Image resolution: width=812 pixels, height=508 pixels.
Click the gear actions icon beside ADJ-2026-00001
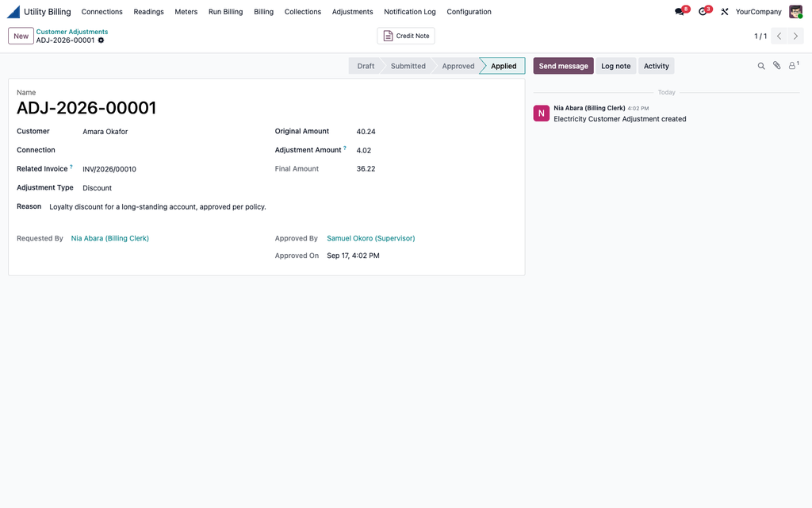tap(101, 40)
